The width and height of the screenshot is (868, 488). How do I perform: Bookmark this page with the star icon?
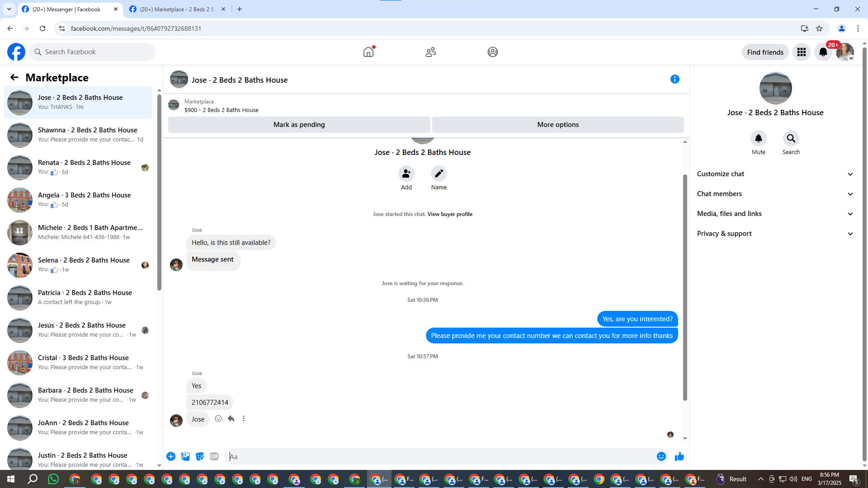point(819,28)
